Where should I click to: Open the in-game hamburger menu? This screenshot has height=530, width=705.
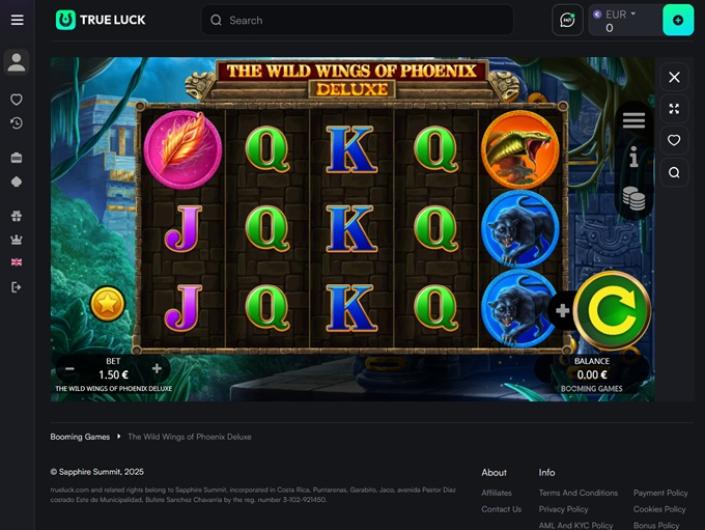(634, 120)
